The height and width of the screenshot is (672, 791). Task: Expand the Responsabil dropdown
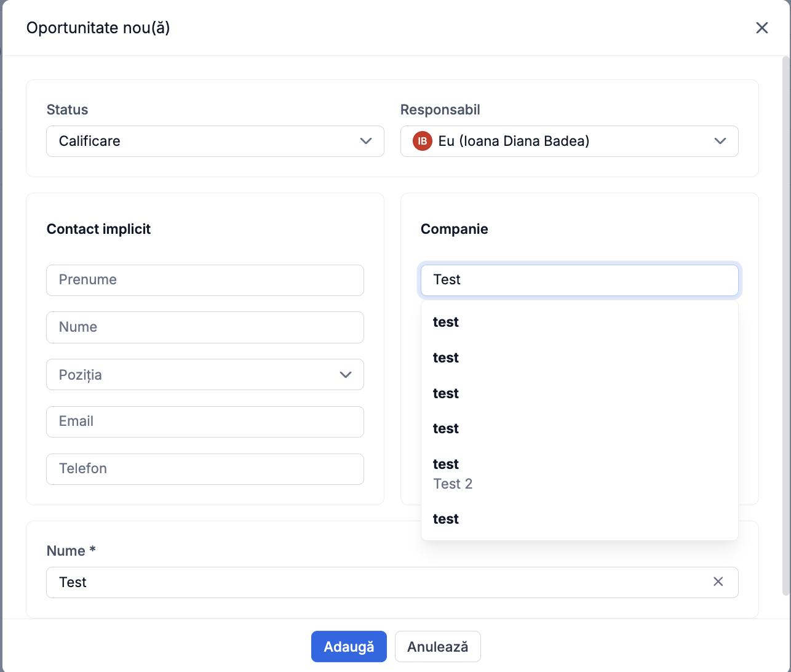[720, 141]
